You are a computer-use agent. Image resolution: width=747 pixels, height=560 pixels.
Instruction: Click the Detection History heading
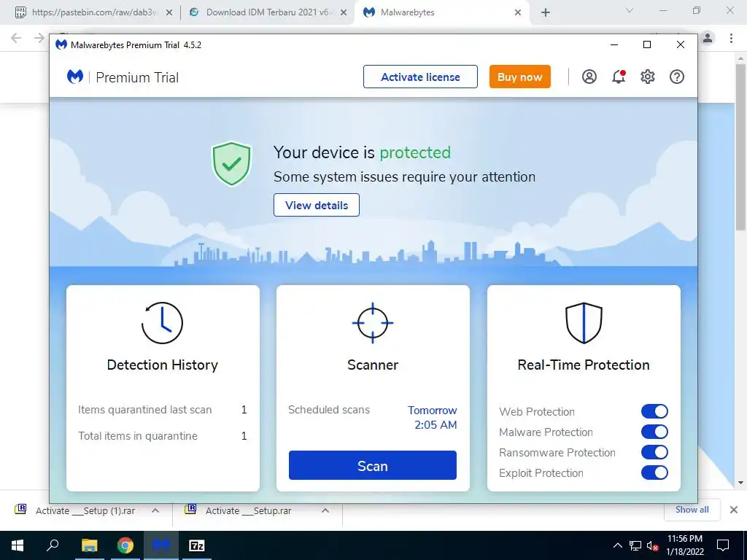coord(163,365)
